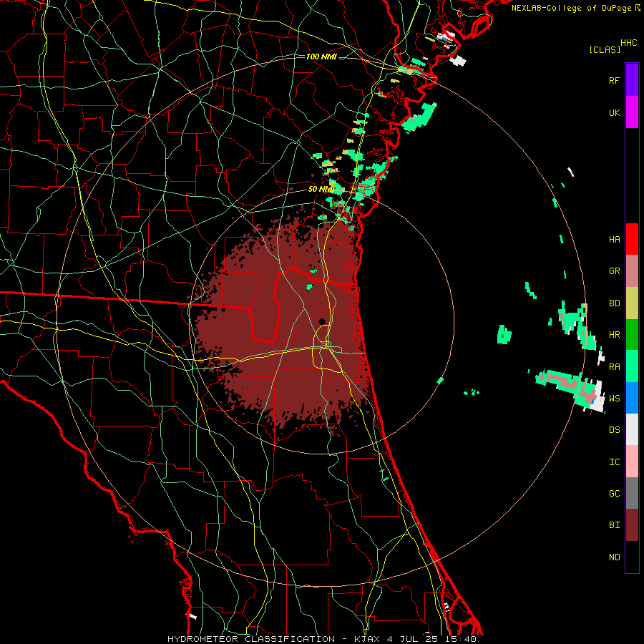
Task: Click the BI legend label
Action: coord(614,525)
